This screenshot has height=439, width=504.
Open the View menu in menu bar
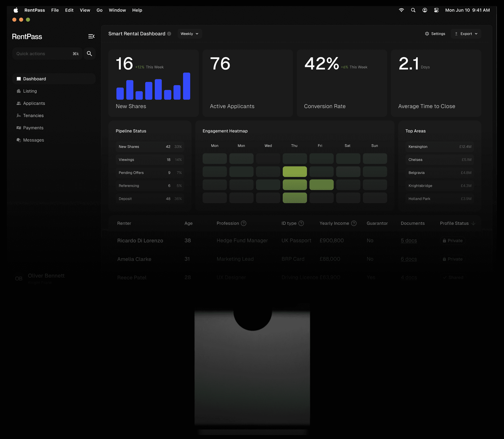[x=85, y=10]
